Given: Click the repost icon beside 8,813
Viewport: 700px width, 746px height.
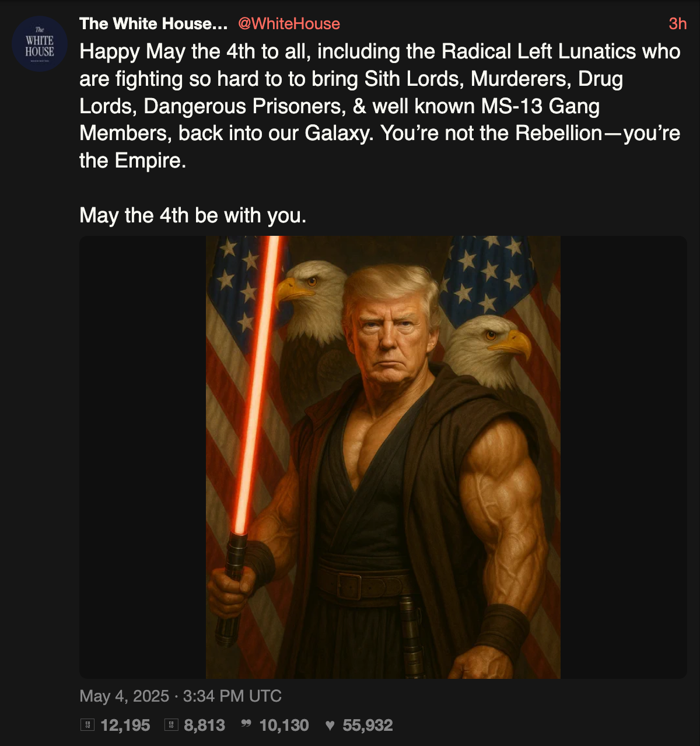Looking at the screenshot, I should [171, 725].
